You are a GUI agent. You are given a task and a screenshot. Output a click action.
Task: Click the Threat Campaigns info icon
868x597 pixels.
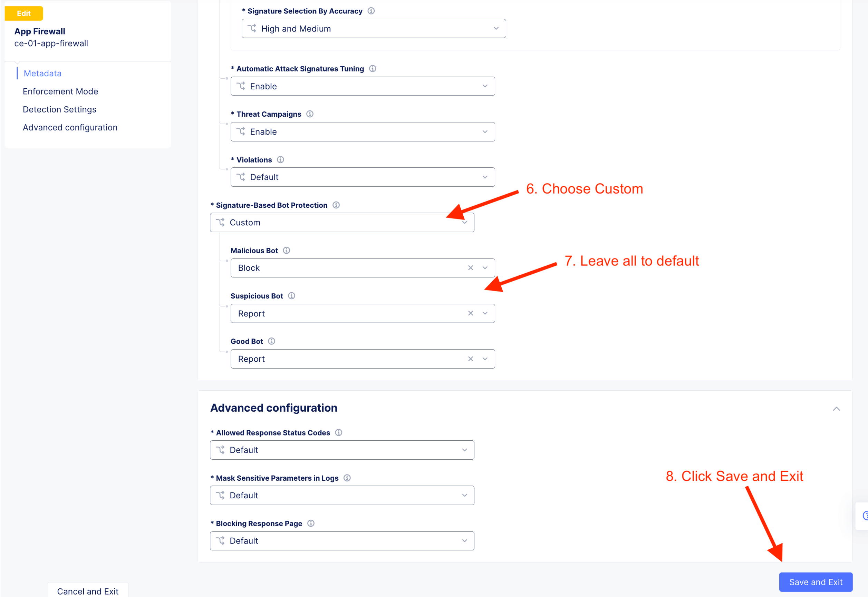point(309,114)
